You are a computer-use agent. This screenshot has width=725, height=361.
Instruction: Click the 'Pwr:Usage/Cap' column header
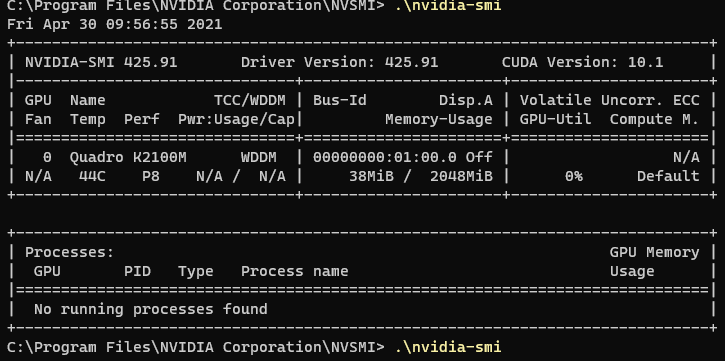tap(236, 119)
